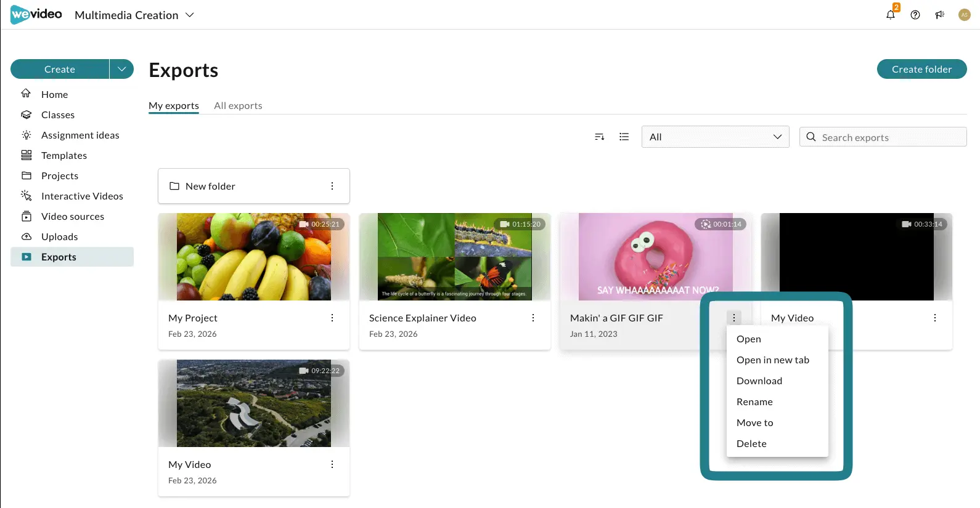
Task: Click the Video sources icon
Action: tap(26, 216)
